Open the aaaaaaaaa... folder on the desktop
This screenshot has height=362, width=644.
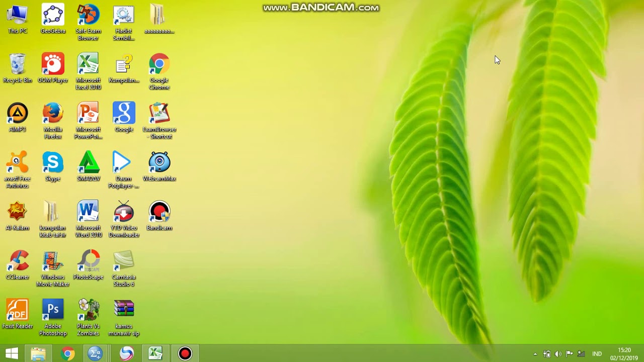pyautogui.click(x=159, y=19)
